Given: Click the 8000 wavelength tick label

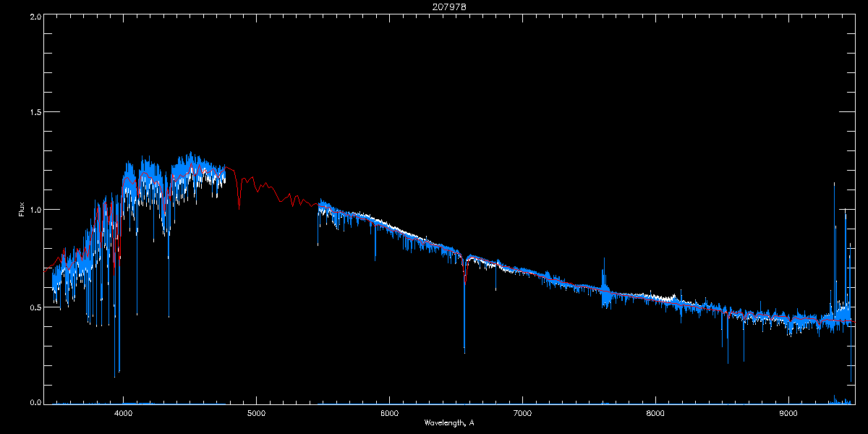Looking at the screenshot, I should tap(655, 414).
